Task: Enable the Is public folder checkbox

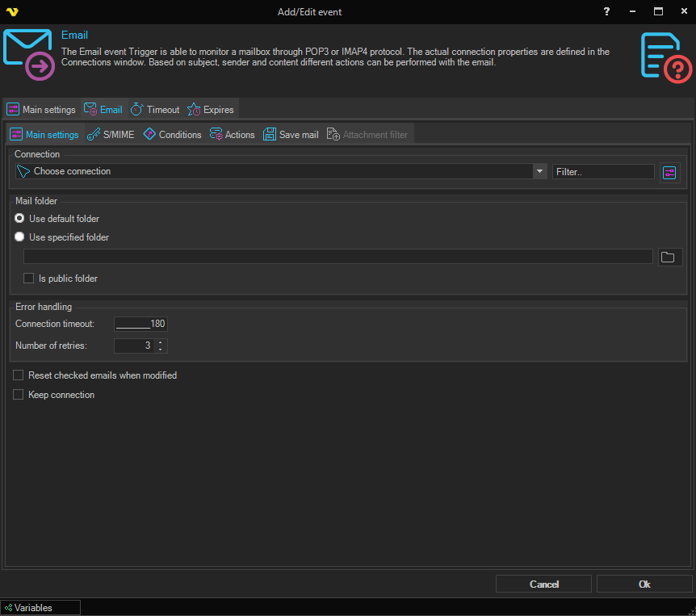Action: pyautogui.click(x=29, y=279)
